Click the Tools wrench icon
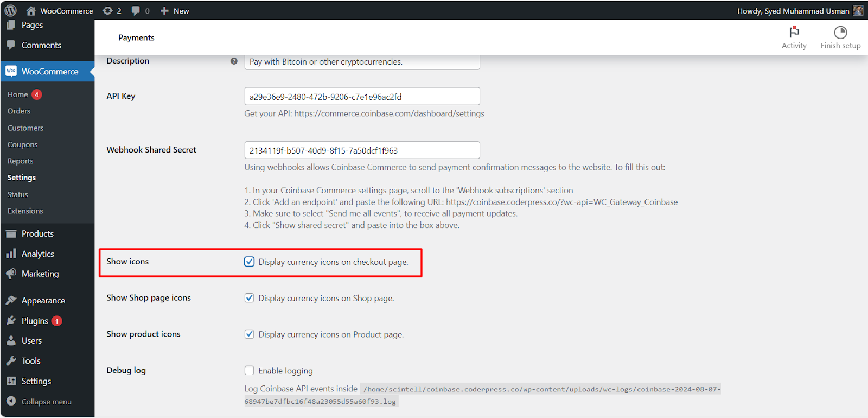868x418 pixels. coord(11,361)
